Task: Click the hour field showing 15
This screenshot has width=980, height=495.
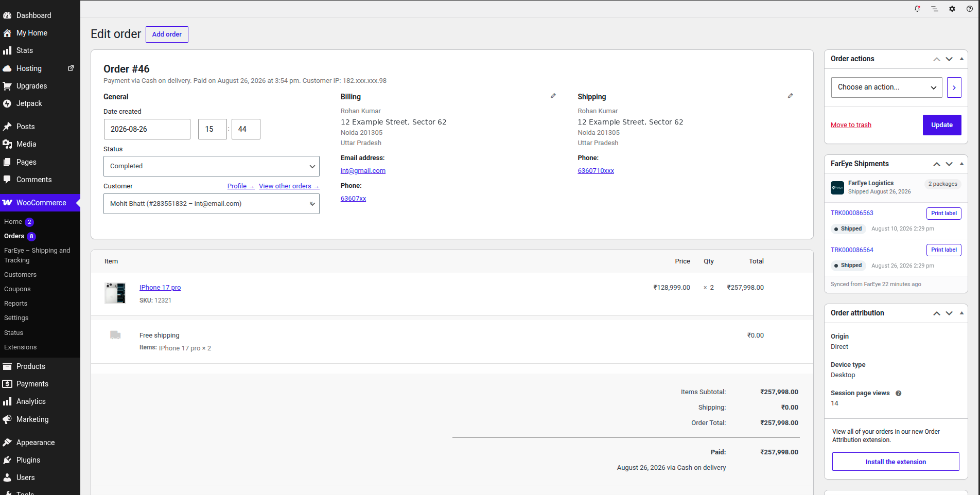Action: click(213, 129)
